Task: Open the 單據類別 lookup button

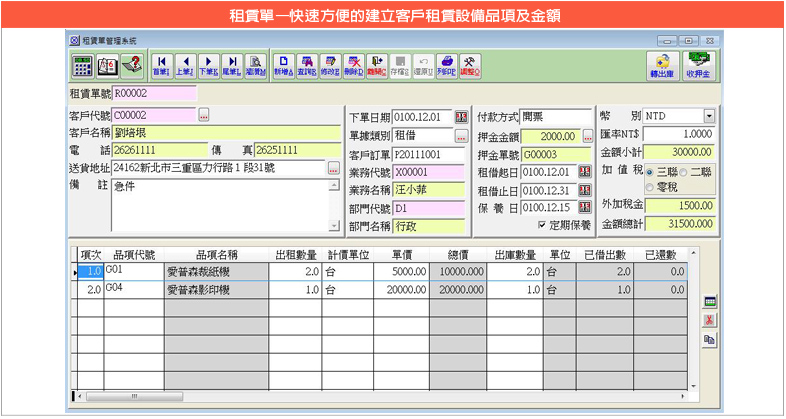Action: point(461,135)
